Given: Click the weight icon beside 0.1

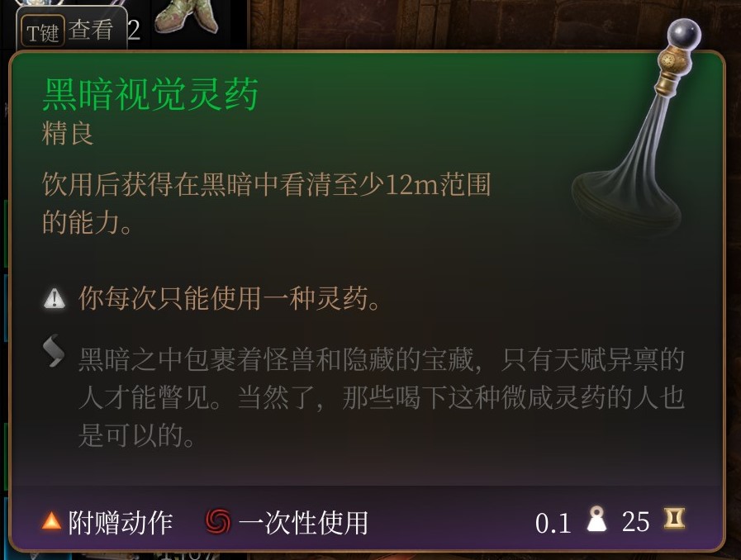Looking at the screenshot, I should 596,520.
